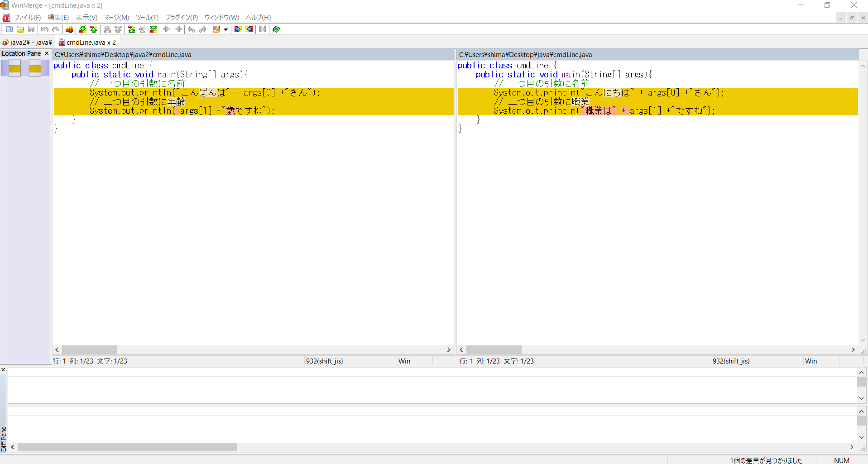The width and height of the screenshot is (868, 464).
Task: Close the Diff Pane
Action: (x=3, y=370)
